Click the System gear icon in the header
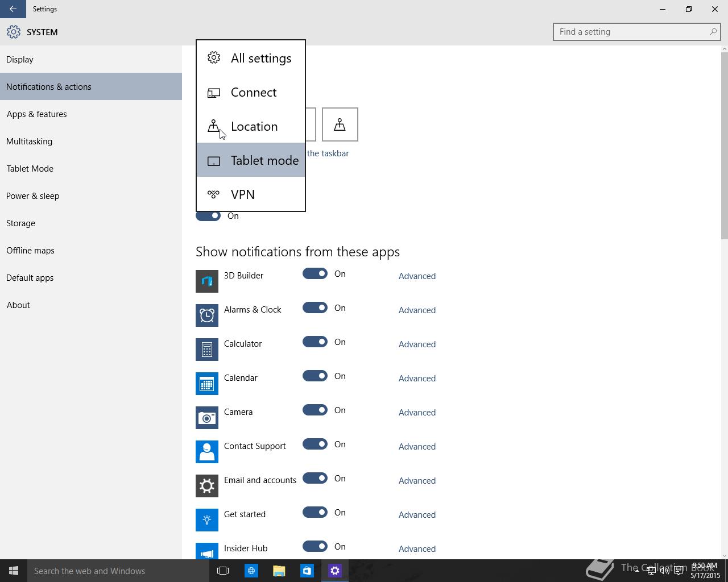This screenshot has height=582, width=728. [x=14, y=32]
